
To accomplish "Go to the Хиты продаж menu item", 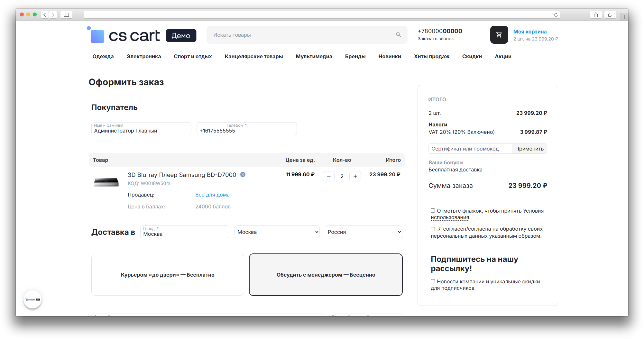I will [x=431, y=57].
